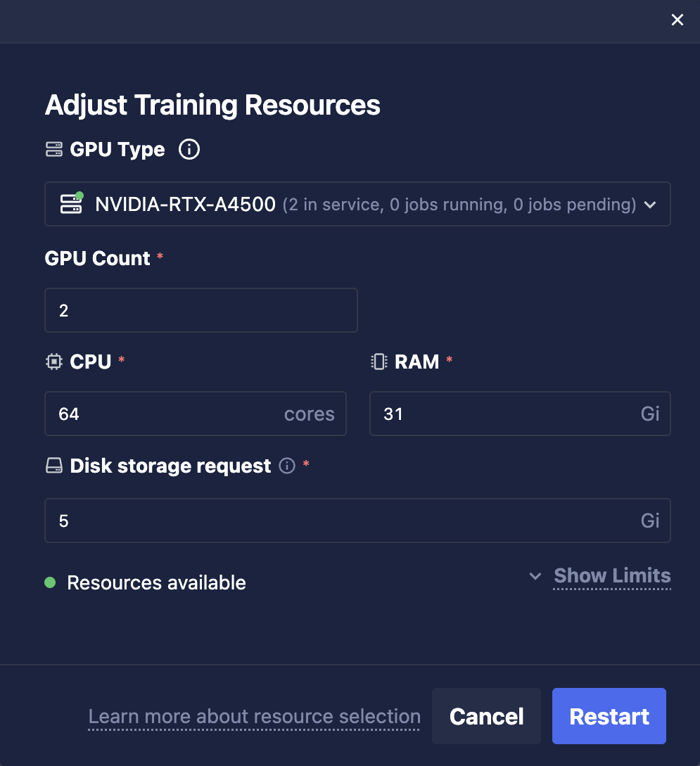
Task: Click the GPU Count input field
Action: pos(201,310)
